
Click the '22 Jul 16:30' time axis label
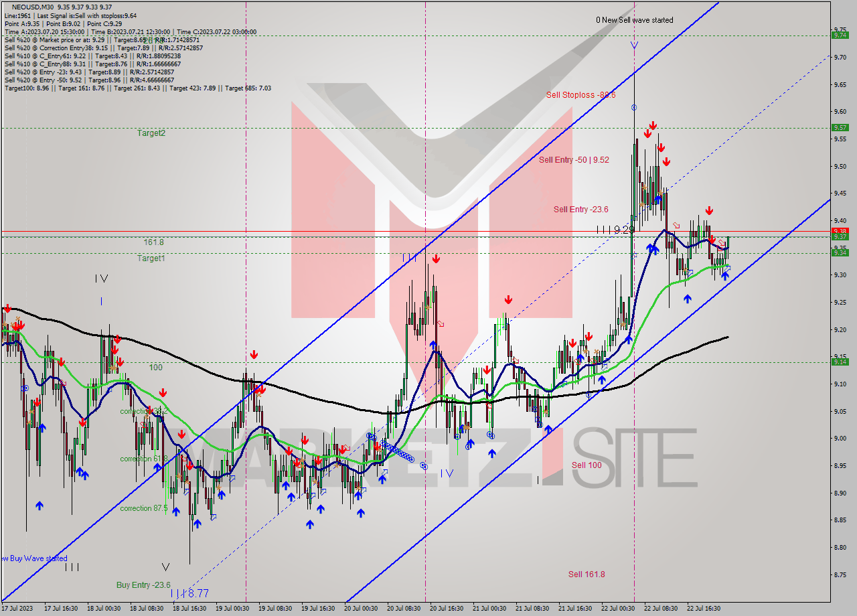[x=704, y=609]
